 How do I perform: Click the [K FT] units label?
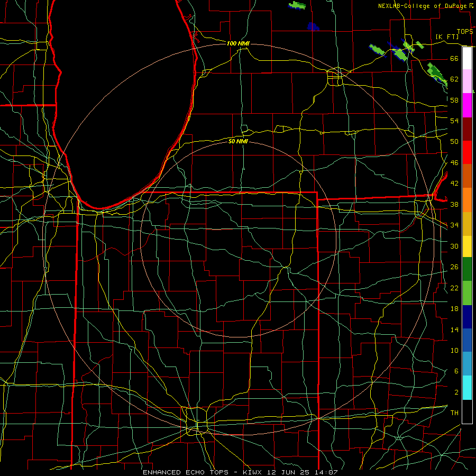[x=447, y=36]
